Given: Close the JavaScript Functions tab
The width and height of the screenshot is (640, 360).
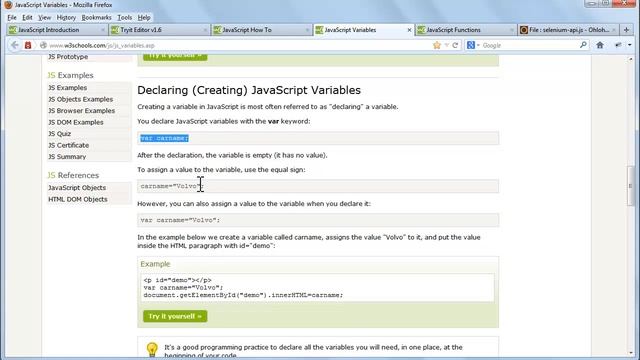Looking at the screenshot, I should 511,30.
